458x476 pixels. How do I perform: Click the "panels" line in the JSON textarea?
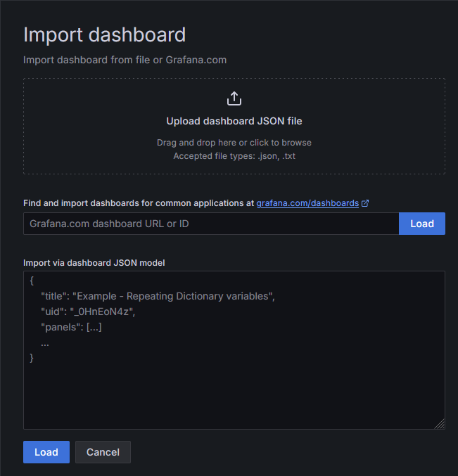(72, 327)
